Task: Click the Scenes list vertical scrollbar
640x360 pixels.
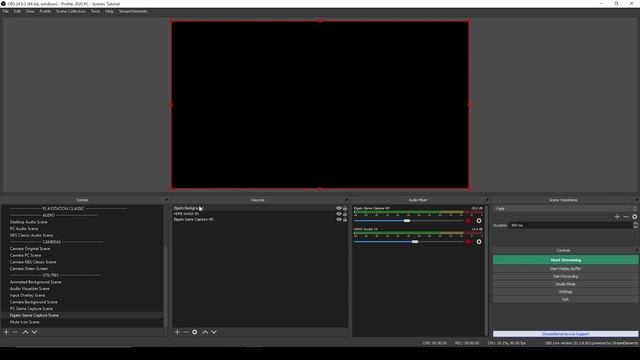Action: [x=165, y=286]
